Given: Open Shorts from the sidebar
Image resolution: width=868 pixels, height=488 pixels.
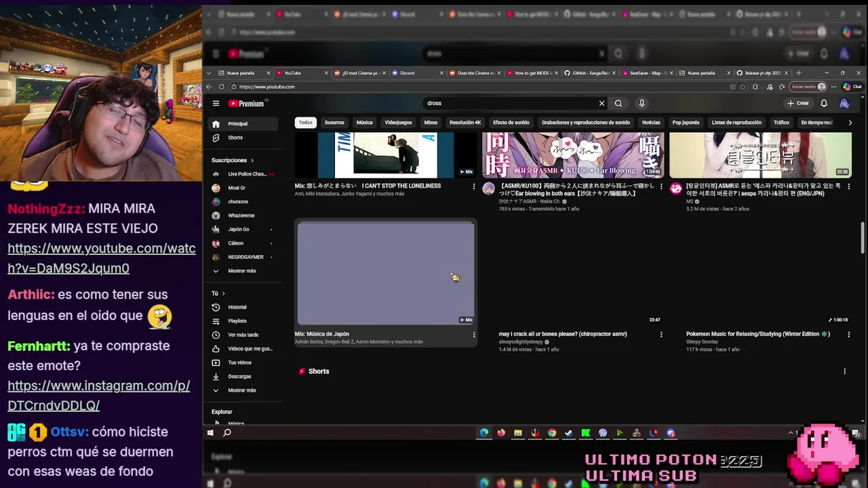Looking at the screenshot, I should [243, 138].
